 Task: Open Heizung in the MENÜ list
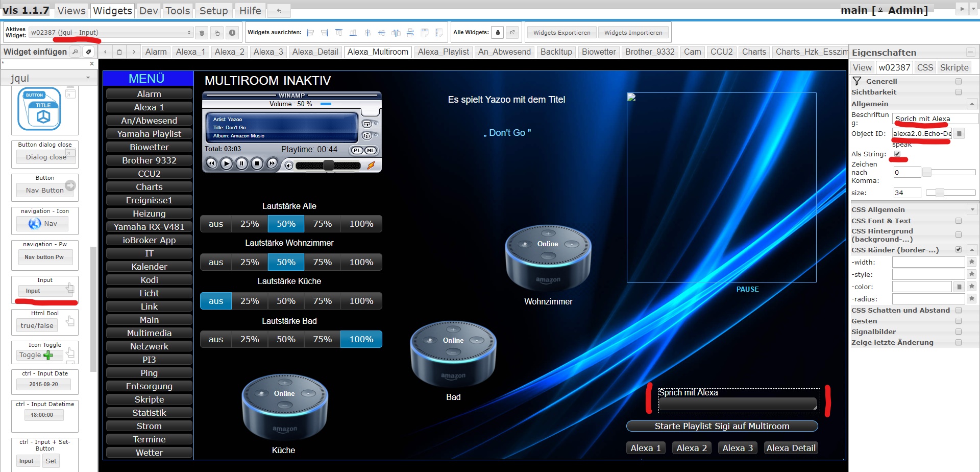(x=149, y=214)
